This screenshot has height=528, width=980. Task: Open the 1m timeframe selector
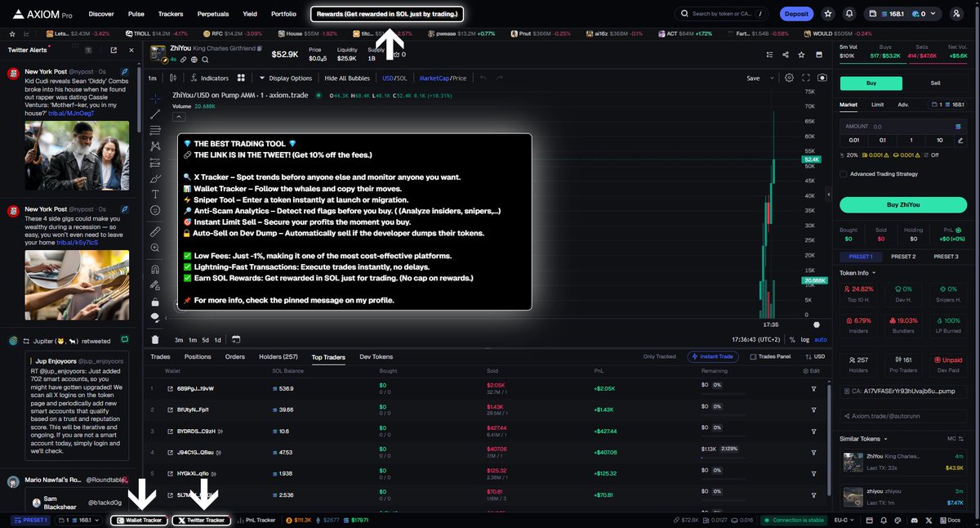[152, 78]
